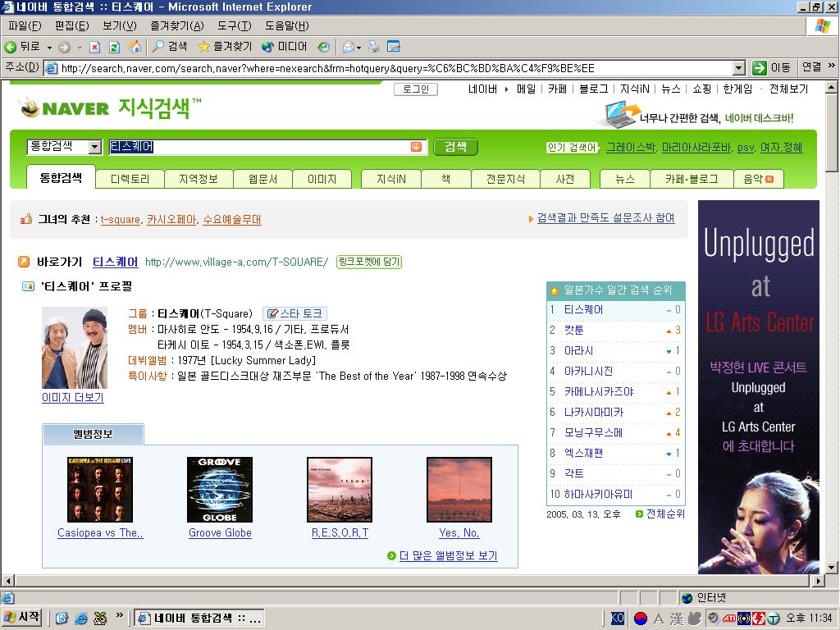Switch to the 뉴스 tab
Image resolution: width=840 pixels, height=630 pixels.
(x=625, y=180)
